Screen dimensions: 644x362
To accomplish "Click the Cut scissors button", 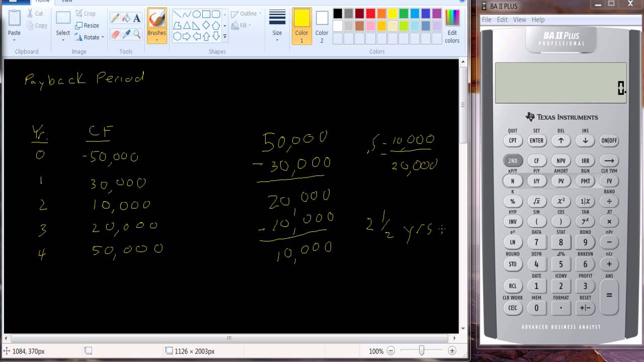I will pyautogui.click(x=35, y=14).
